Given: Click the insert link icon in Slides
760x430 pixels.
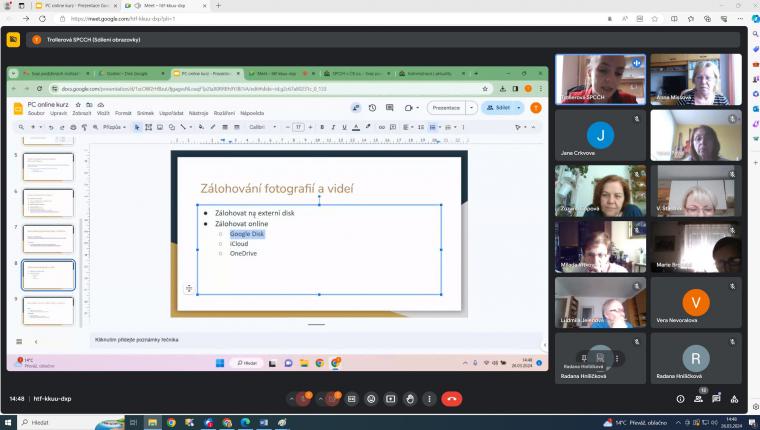Looking at the screenshot, I should [381, 127].
